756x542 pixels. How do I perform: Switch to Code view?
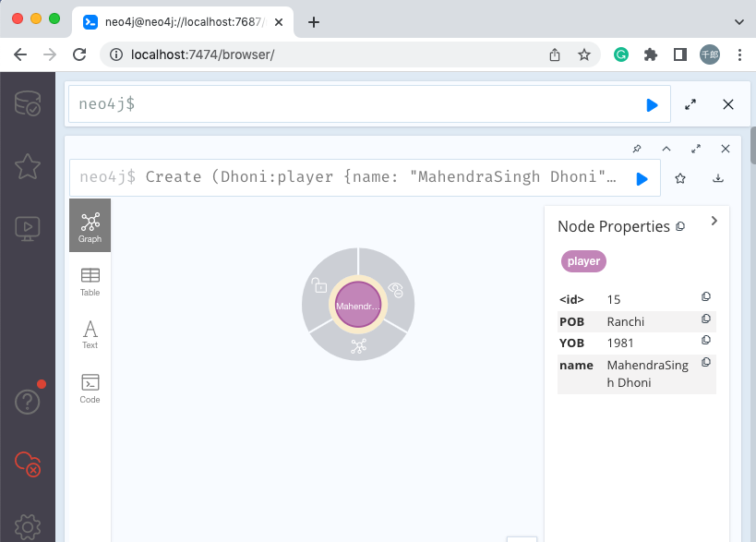90,389
